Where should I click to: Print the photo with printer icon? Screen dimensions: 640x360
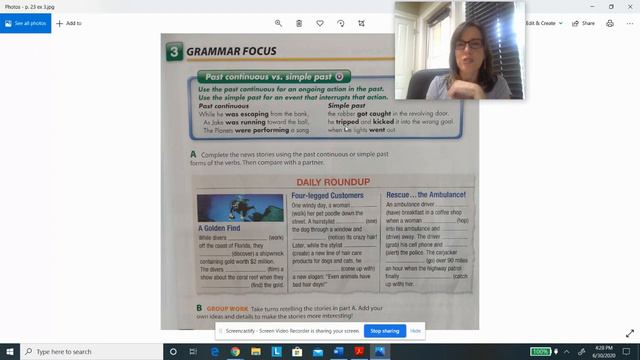click(x=610, y=23)
